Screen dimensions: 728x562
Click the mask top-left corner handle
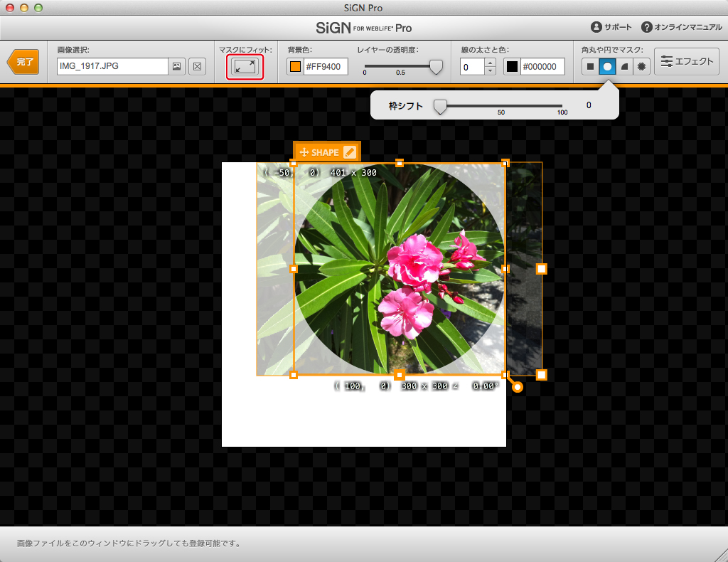(294, 163)
